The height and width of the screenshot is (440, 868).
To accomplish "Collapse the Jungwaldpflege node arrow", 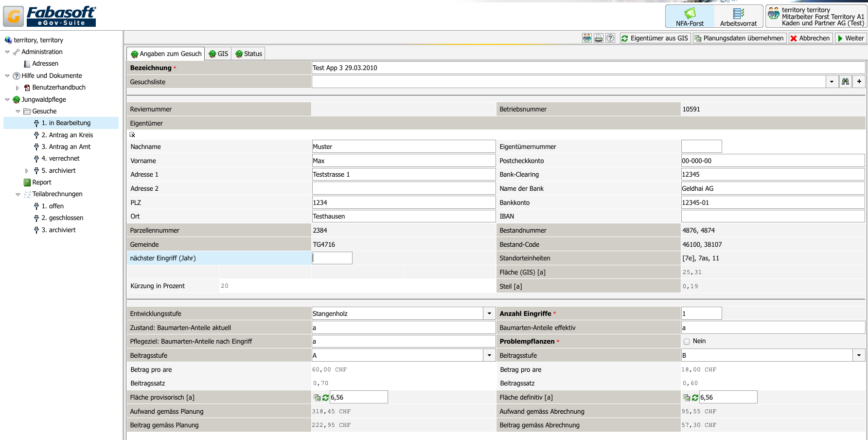I will coord(7,100).
